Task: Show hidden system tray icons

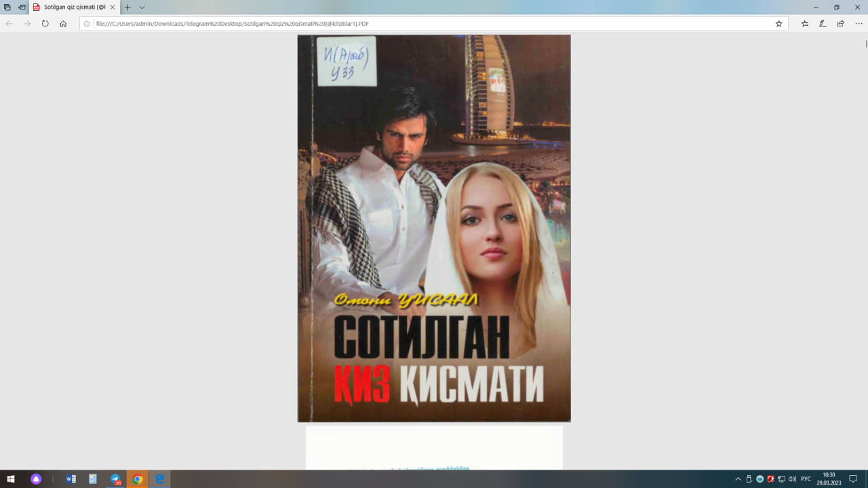Action: [738, 479]
